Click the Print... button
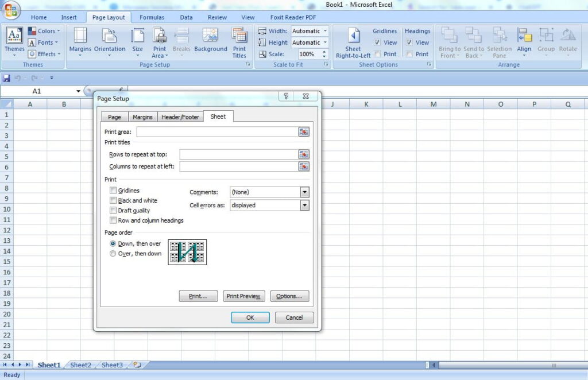Image resolution: width=588 pixels, height=380 pixels. (198, 296)
